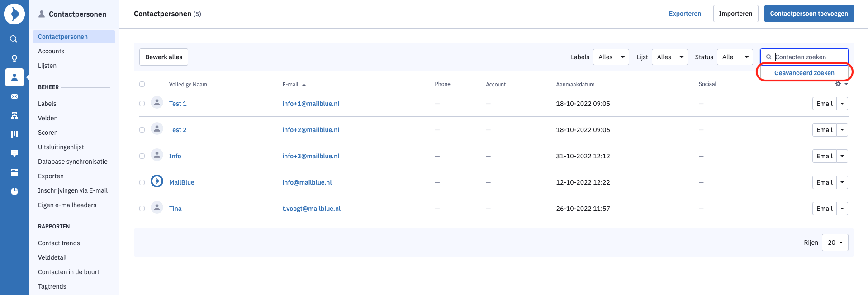Click the column settings gear icon

pos(838,84)
